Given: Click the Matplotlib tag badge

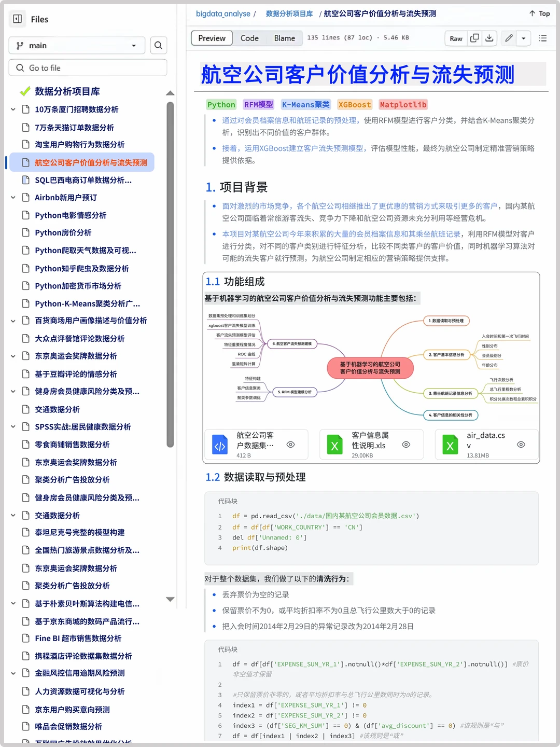Looking at the screenshot, I should click(x=403, y=105).
